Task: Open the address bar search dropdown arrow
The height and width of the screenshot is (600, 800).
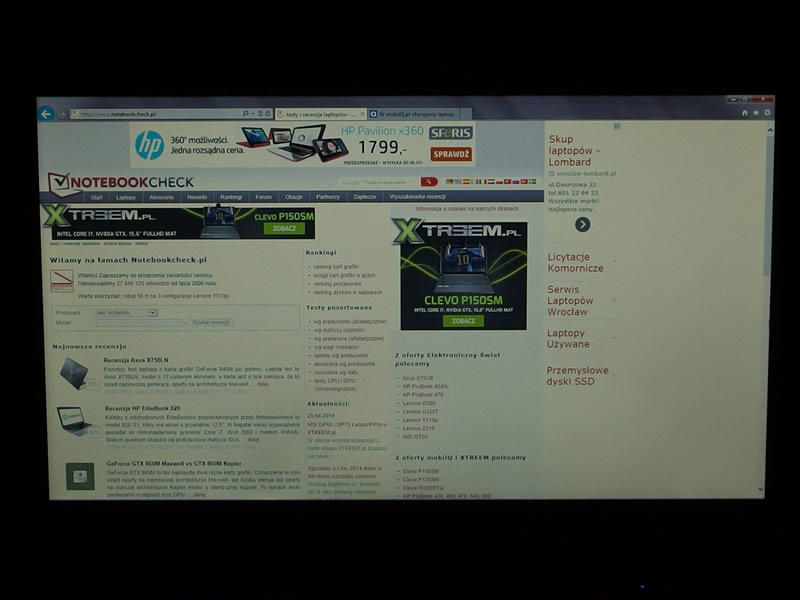Action: click(x=253, y=114)
